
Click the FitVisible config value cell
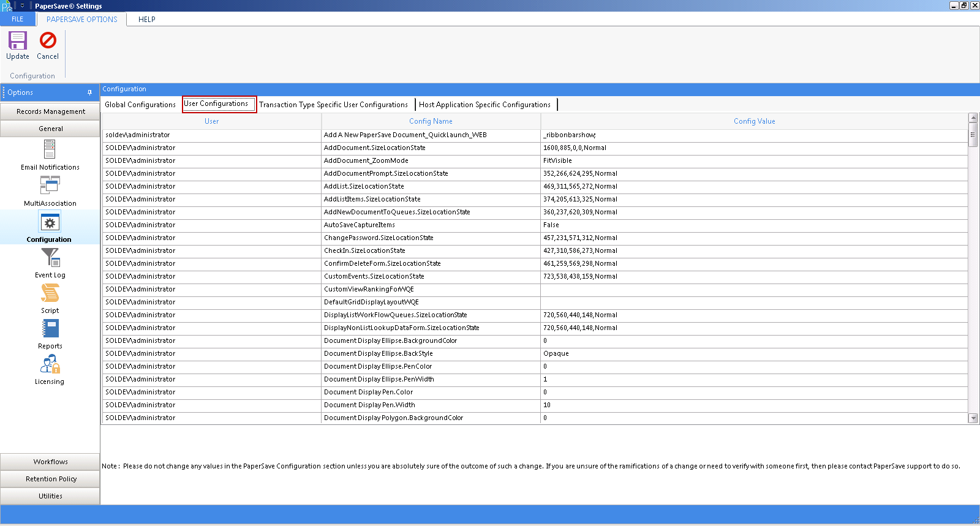[754, 161]
